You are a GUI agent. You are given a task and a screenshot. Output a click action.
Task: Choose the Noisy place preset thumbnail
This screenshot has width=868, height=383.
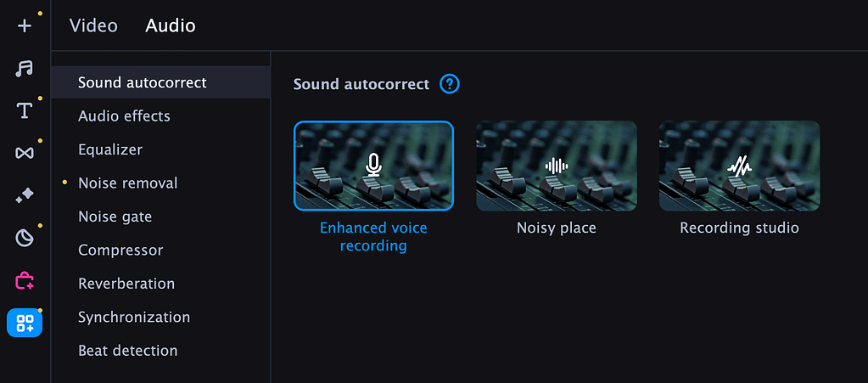pyautogui.click(x=557, y=166)
